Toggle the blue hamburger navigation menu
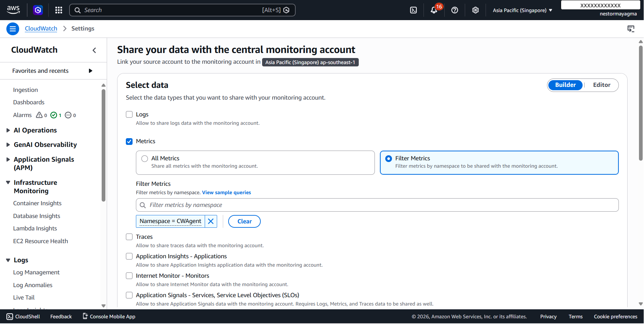 tap(12, 29)
